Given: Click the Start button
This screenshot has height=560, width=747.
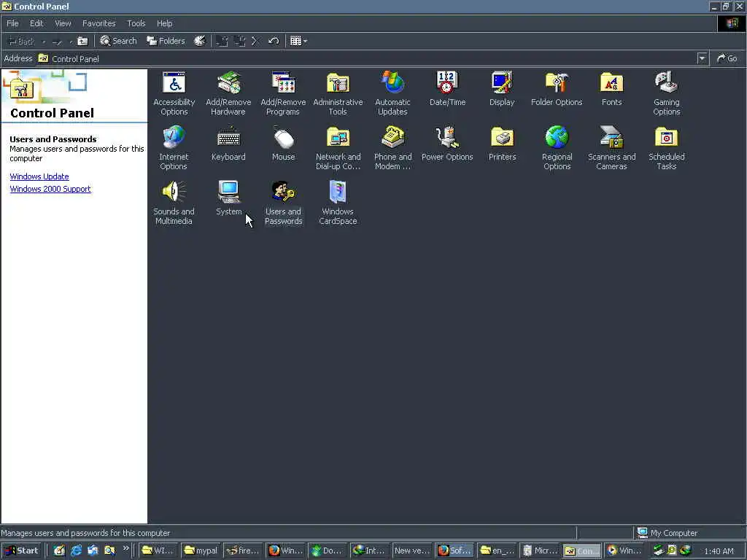Looking at the screenshot, I should (22, 551).
